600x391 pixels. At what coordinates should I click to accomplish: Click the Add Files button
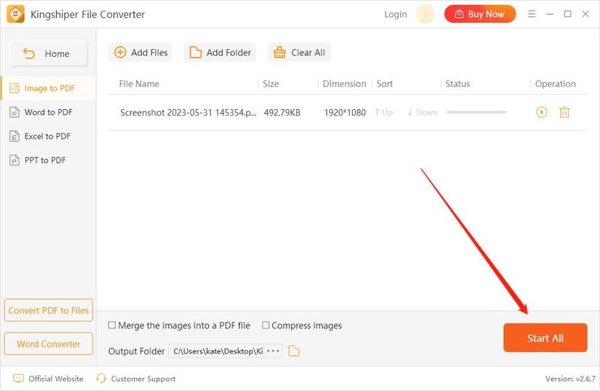point(140,52)
